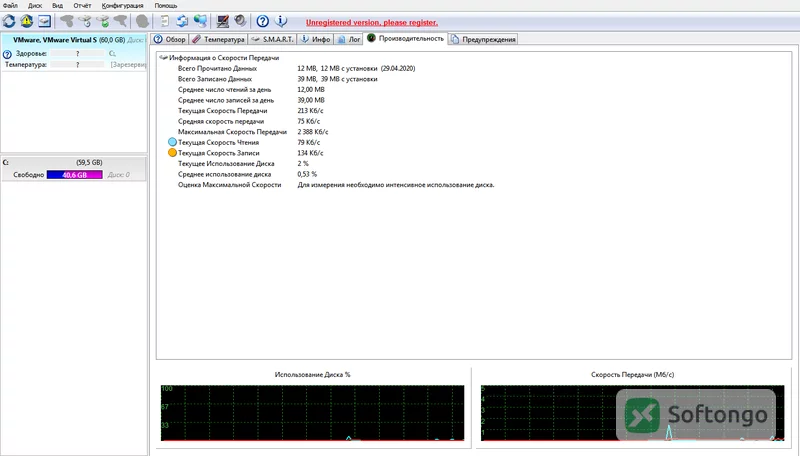Click the Диск: 0 label

[118, 174]
